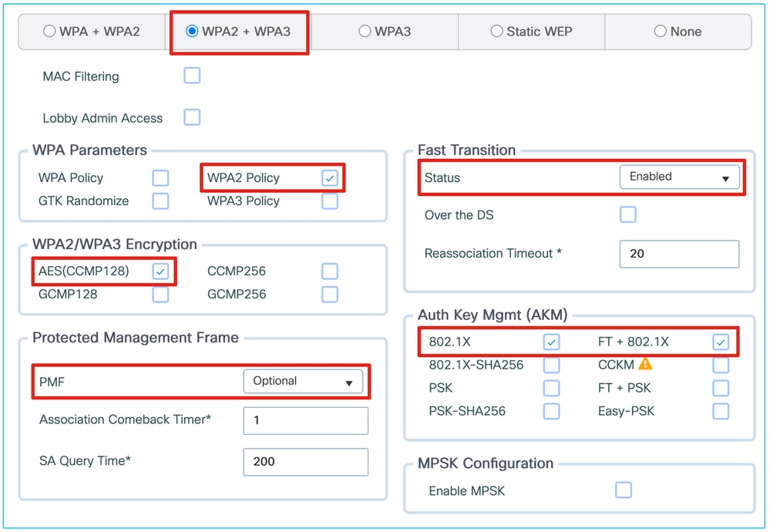Enable the Easy-PSK checkbox
This screenshot has width=770, height=532.
721,411
